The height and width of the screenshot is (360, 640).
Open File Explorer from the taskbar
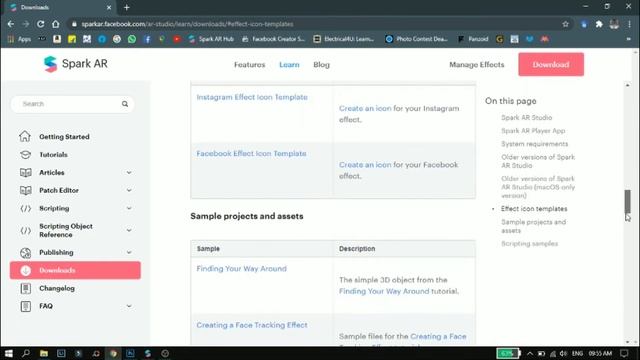click(44, 353)
